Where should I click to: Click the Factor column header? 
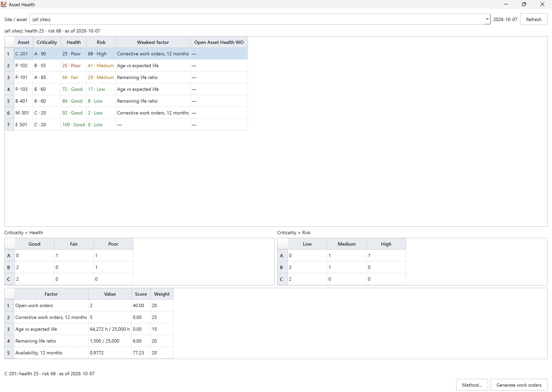point(51,294)
